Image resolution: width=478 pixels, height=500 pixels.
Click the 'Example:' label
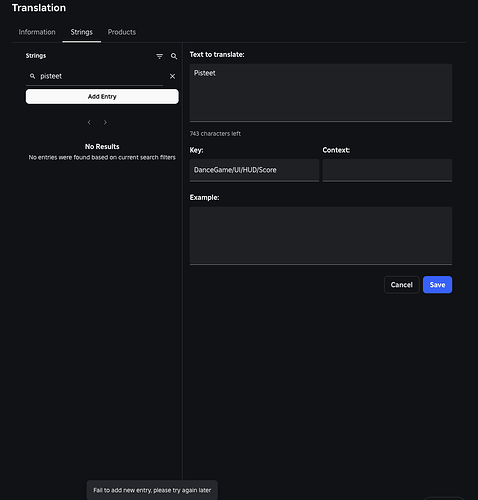[x=204, y=198]
